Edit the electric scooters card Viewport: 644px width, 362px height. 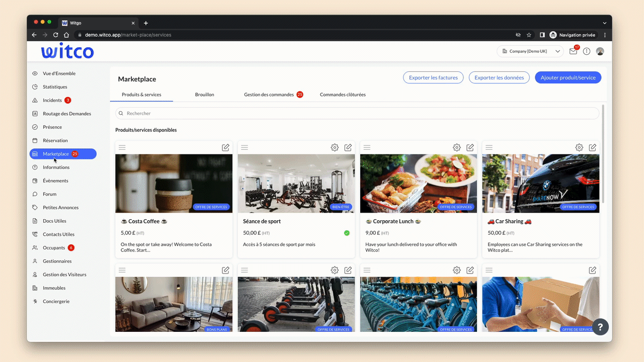coord(348,270)
